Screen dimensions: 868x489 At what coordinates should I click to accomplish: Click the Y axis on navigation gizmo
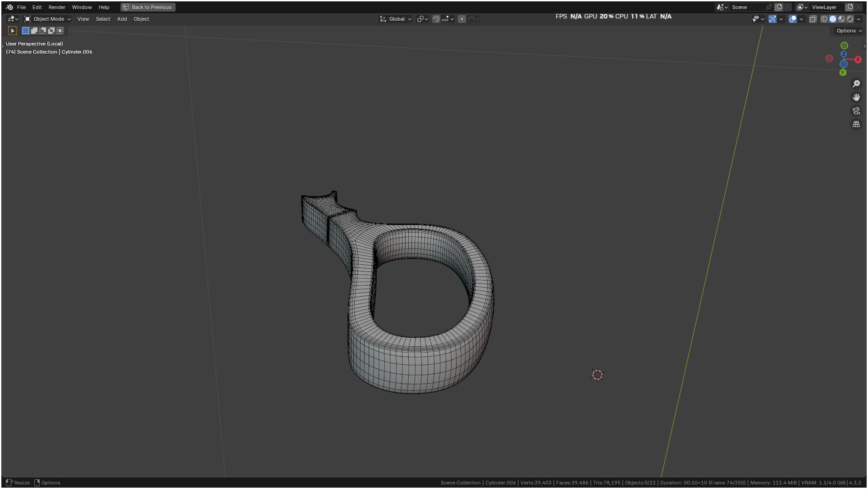coord(843,72)
